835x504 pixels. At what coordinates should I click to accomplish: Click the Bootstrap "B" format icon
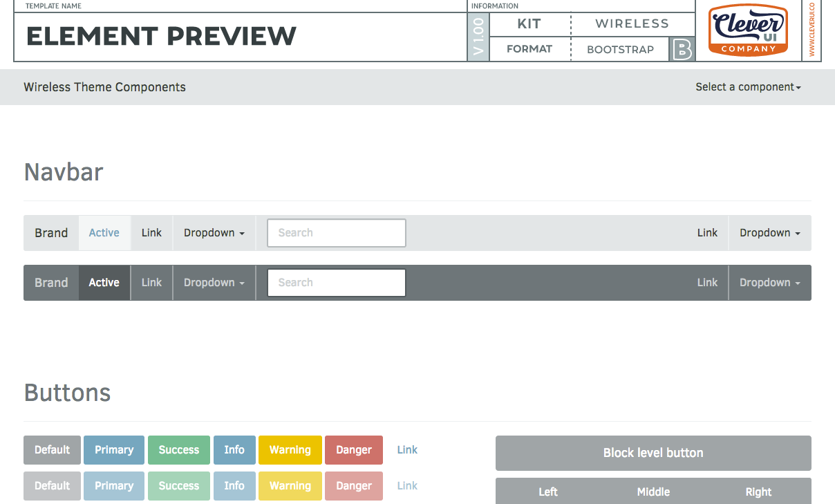pyautogui.click(x=683, y=49)
